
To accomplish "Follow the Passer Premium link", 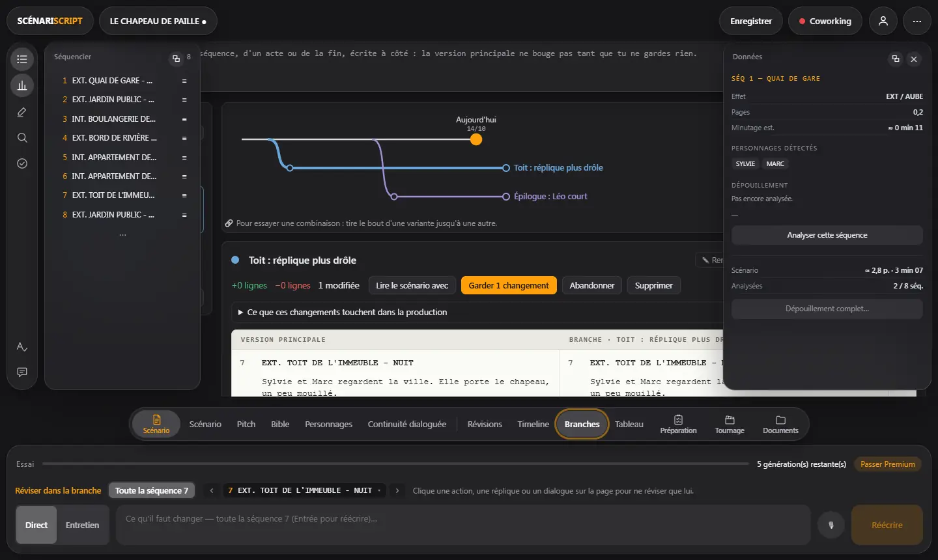I will pos(887,464).
